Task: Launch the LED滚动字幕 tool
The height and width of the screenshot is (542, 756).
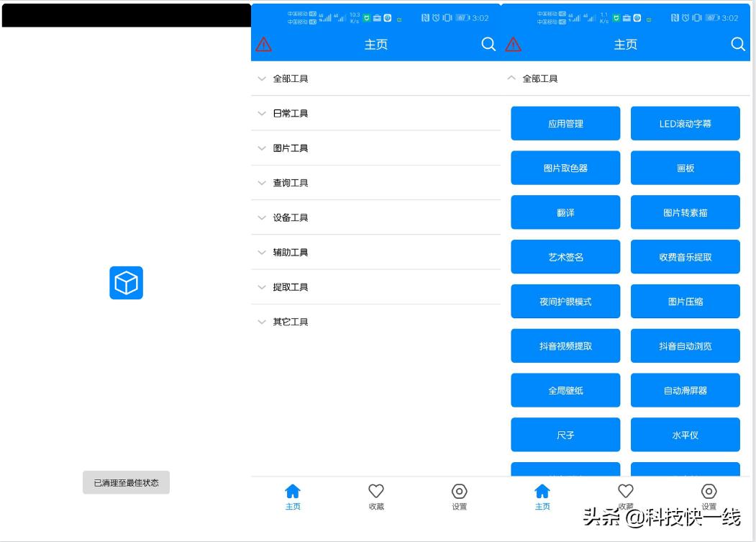Action: pos(685,124)
